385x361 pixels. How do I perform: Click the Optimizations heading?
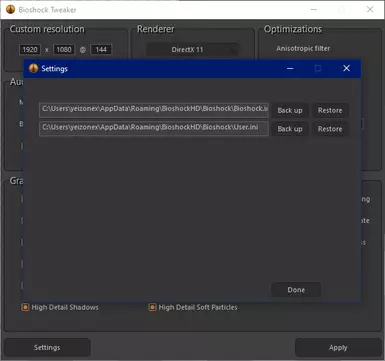[x=293, y=29]
